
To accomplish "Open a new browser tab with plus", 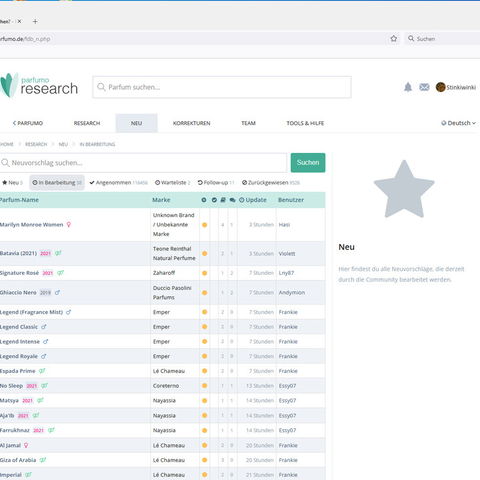I will click(35, 22).
